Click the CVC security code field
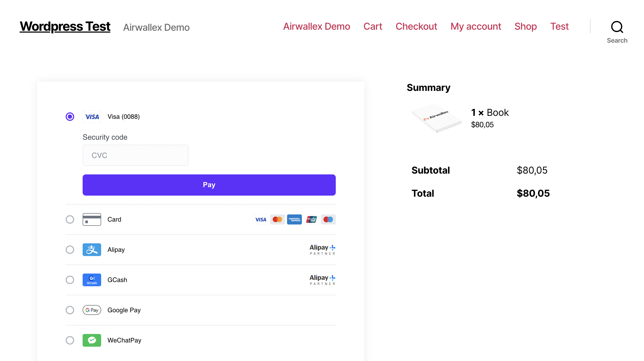This screenshot has height=361, width=644. click(x=135, y=155)
